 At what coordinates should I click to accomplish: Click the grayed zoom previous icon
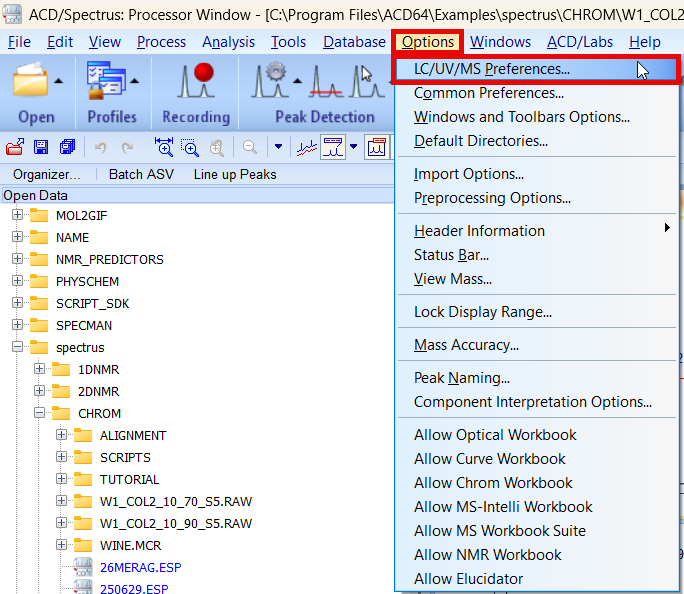[217, 148]
